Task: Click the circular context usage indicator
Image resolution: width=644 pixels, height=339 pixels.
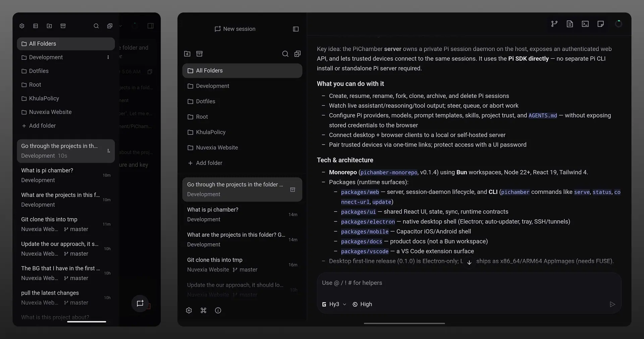Action: (619, 24)
